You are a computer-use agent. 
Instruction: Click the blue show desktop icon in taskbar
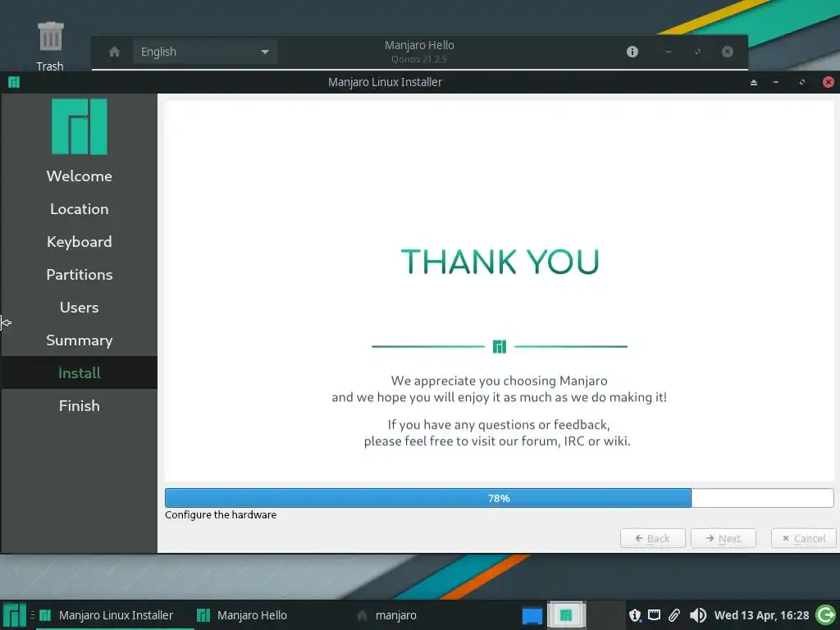click(x=532, y=615)
